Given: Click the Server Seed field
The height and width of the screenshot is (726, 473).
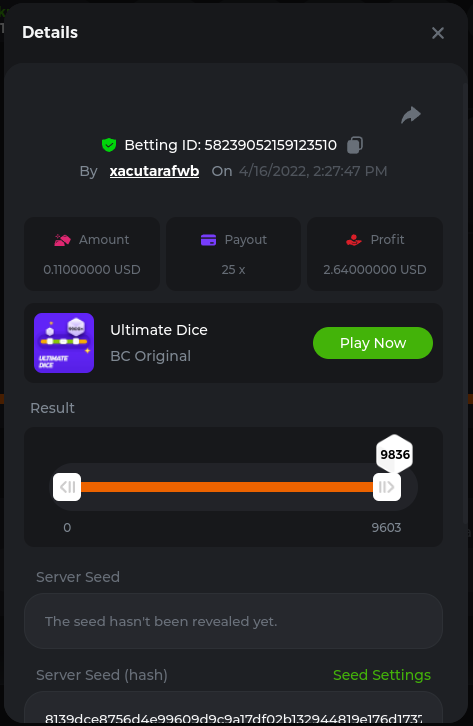Looking at the screenshot, I should 233,621.
